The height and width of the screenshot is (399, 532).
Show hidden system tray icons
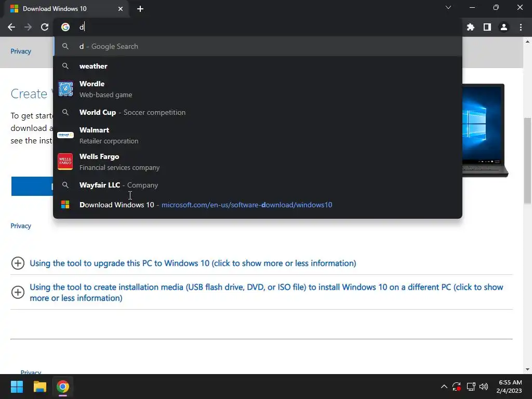(x=444, y=387)
